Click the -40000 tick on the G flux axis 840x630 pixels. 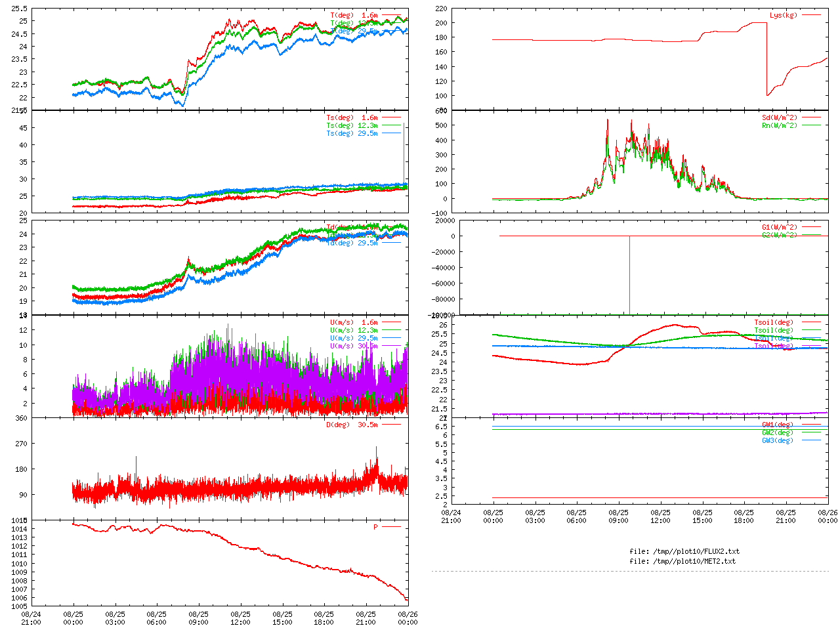(x=440, y=268)
